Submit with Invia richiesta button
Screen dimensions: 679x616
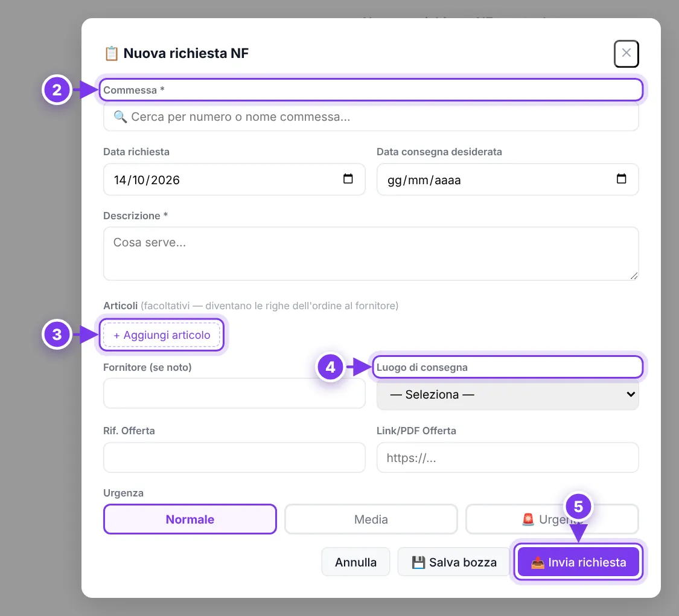pyautogui.click(x=578, y=562)
